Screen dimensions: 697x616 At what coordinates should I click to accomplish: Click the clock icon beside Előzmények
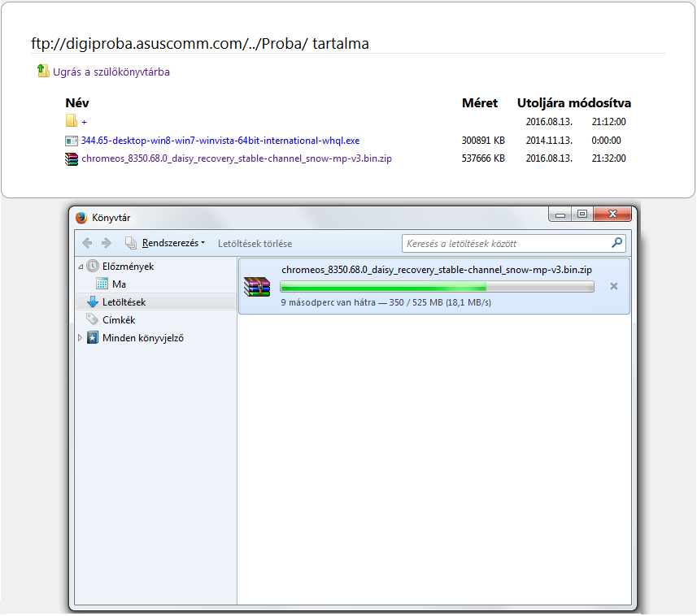click(x=93, y=266)
